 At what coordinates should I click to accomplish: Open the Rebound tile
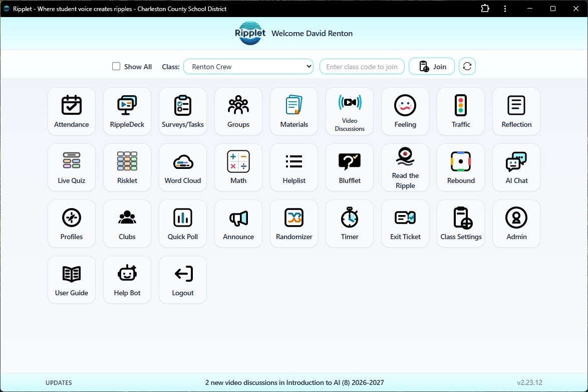[x=461, y=167]
